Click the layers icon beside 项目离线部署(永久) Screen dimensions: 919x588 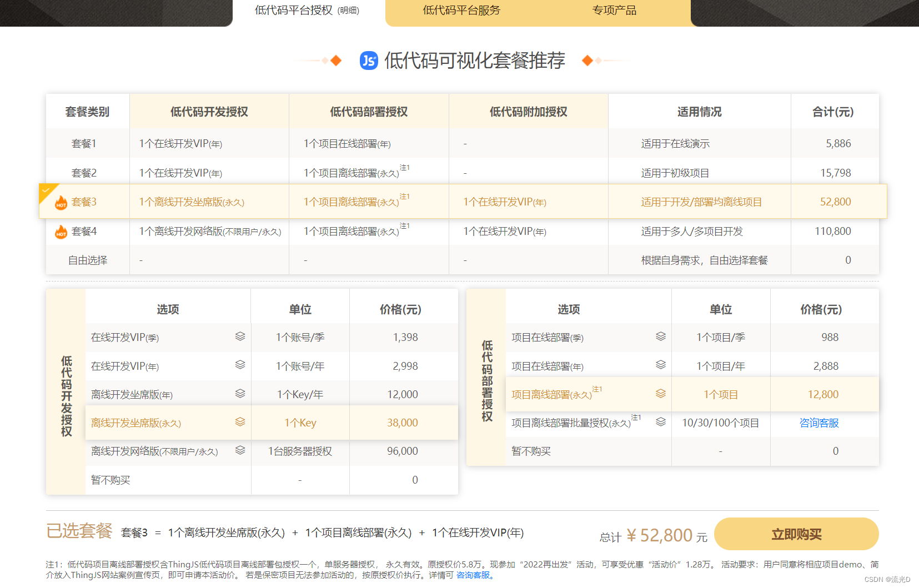pos(661,394)
